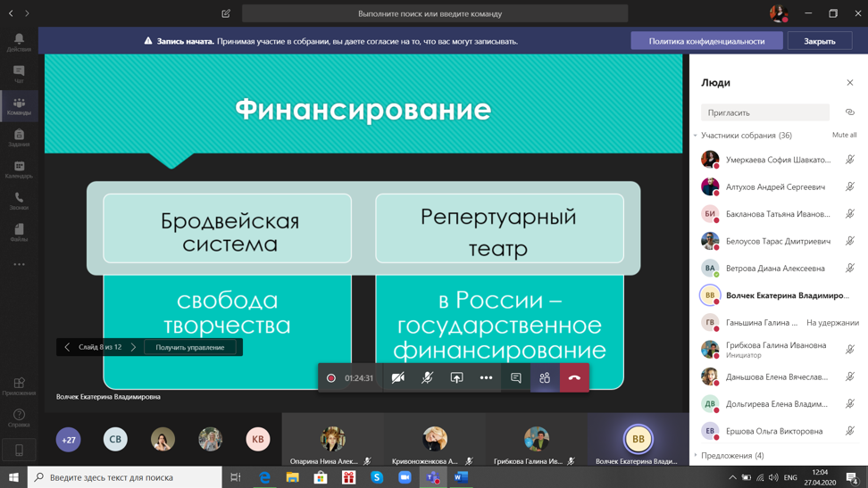Open the Teams tab in left sidebar
Viewport: 868px width, 488px height.
click(19, 106)
